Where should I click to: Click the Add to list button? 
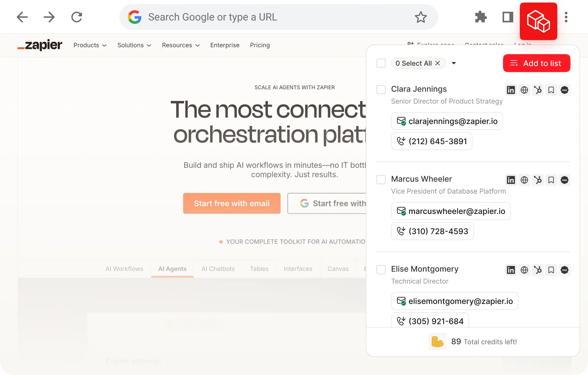tap(536, 63)
